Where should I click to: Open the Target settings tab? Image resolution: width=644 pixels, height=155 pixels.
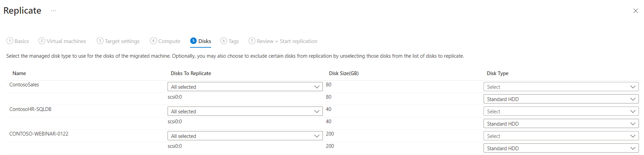(118, 41)
